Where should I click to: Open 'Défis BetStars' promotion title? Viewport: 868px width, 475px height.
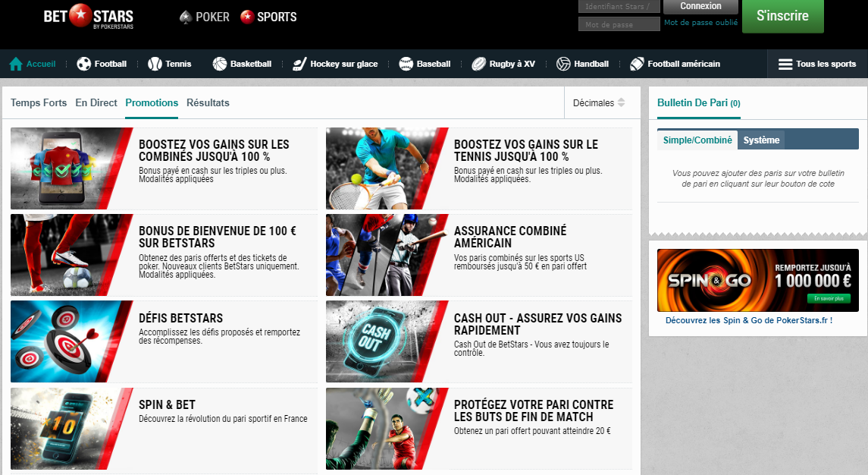181,318
